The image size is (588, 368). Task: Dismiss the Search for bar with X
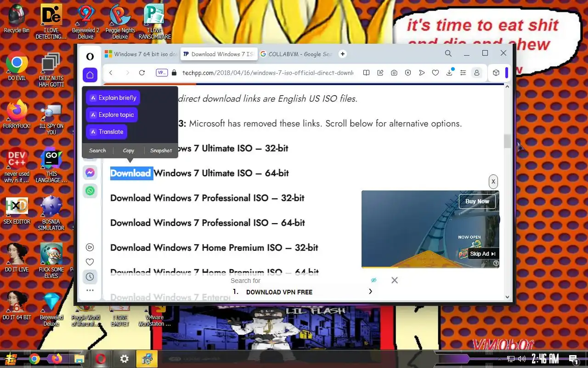[395, 280]
